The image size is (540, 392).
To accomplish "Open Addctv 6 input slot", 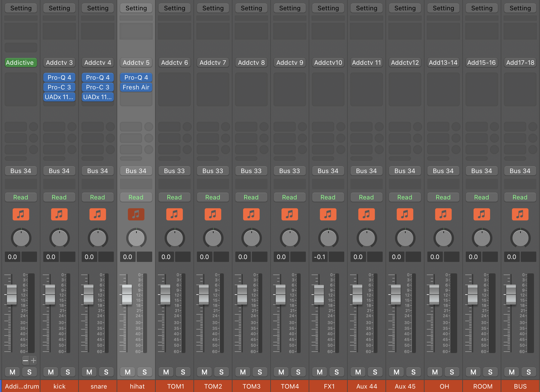I will coord(175,62).
